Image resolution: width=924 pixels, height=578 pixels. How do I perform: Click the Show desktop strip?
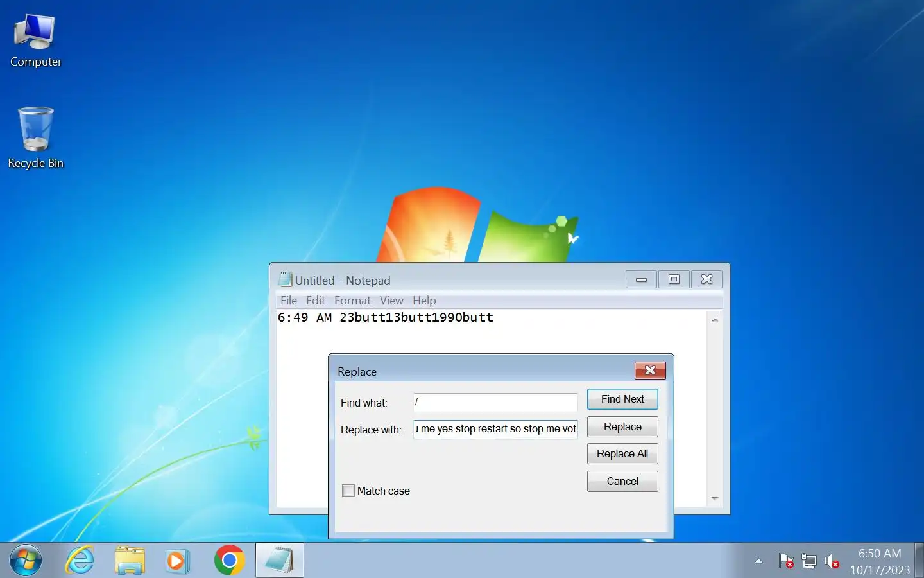tap(919, 561)
